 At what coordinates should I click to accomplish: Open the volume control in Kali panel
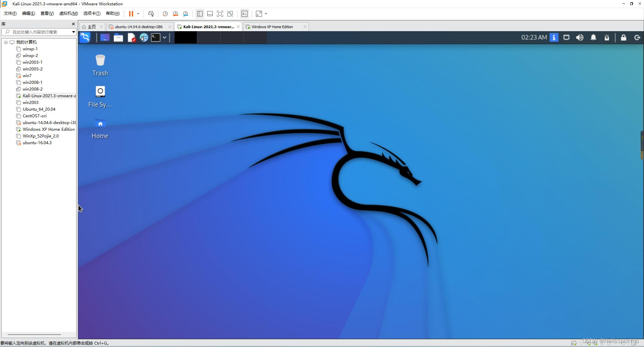pyautogui.click(x=580, y=38)
